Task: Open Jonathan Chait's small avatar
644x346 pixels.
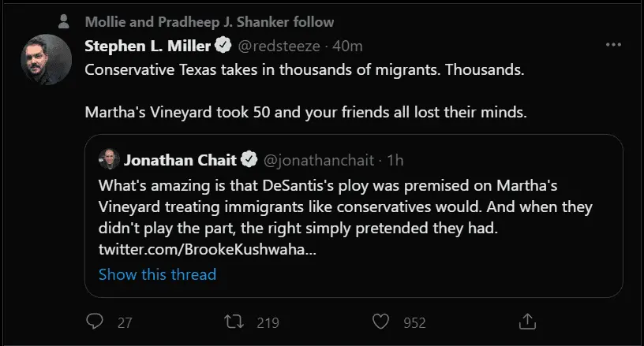Action: tap(110, 160)
